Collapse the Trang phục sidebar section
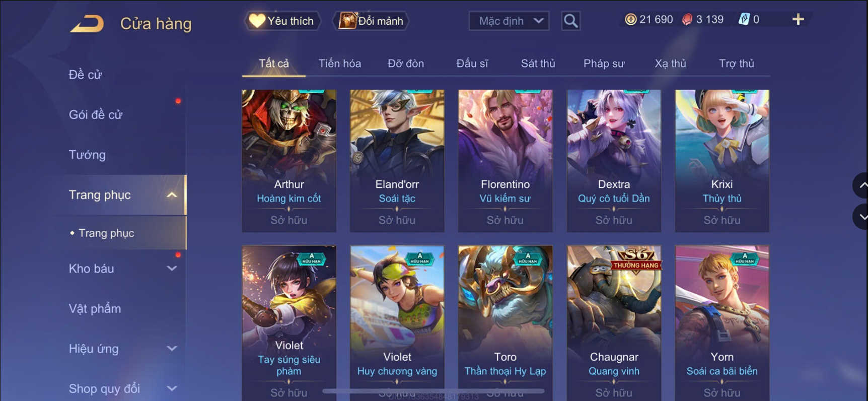This screenshot has width=868, height=401. (x=172, y=195)
